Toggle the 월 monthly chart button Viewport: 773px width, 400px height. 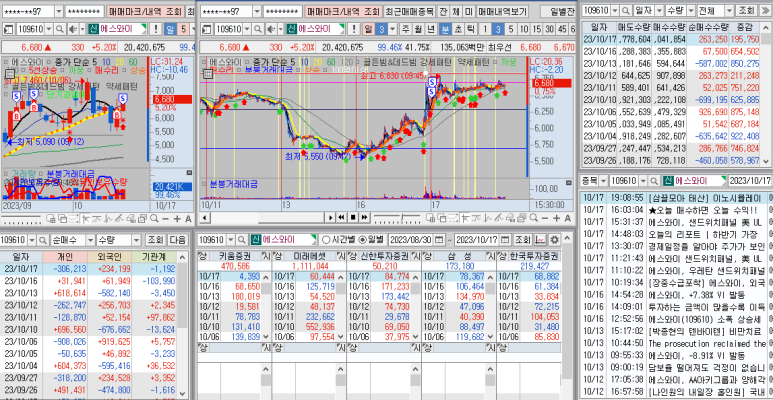coord(418,29)
